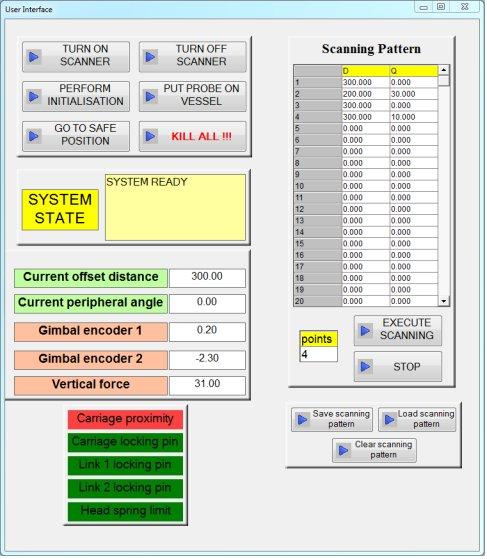487x559 pixels.
Task: Click the Vertical force value 31.00
Action: [207, 385]
